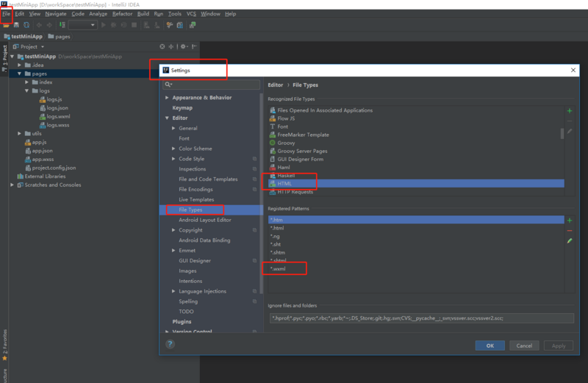Click the Settings search field
Screen dimensions: 588x383
(x=211, y=85)
